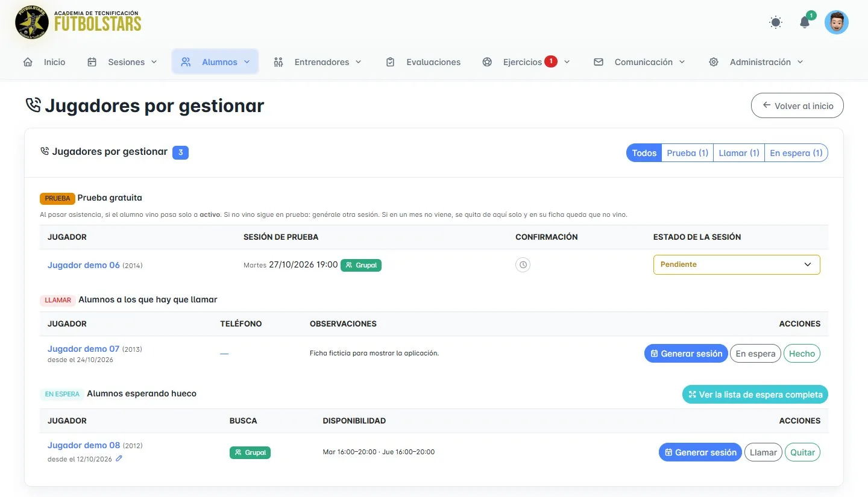Mark Jugador demo 07 as Hecho
The image size is (868, 497).
(802, 354)
